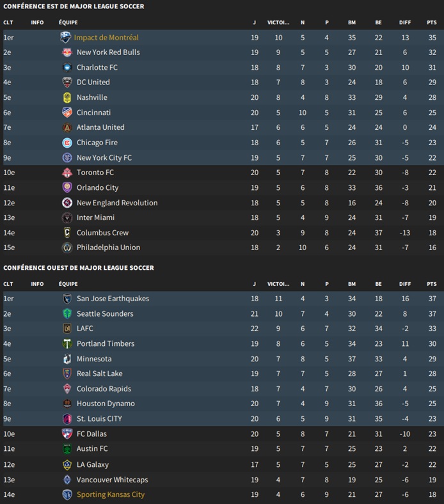Click the Nashville club crest icon
444x504 pixels.
point(67,98)
